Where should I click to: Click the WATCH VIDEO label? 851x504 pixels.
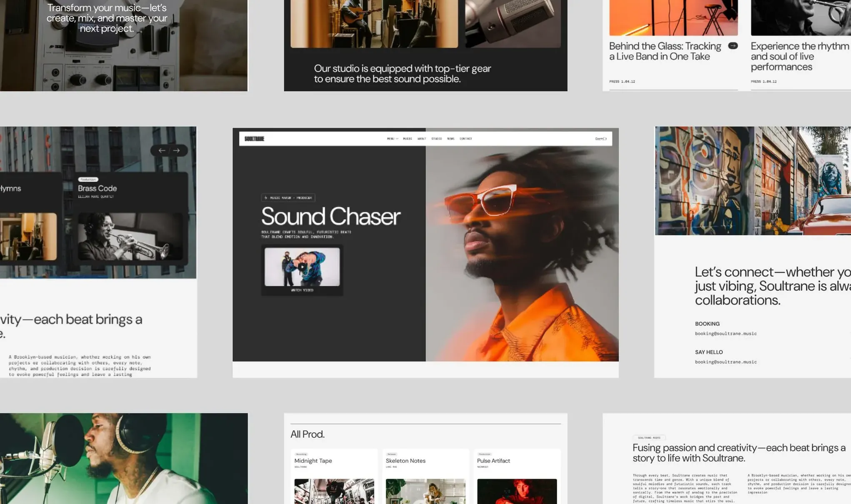coord(302,290)
